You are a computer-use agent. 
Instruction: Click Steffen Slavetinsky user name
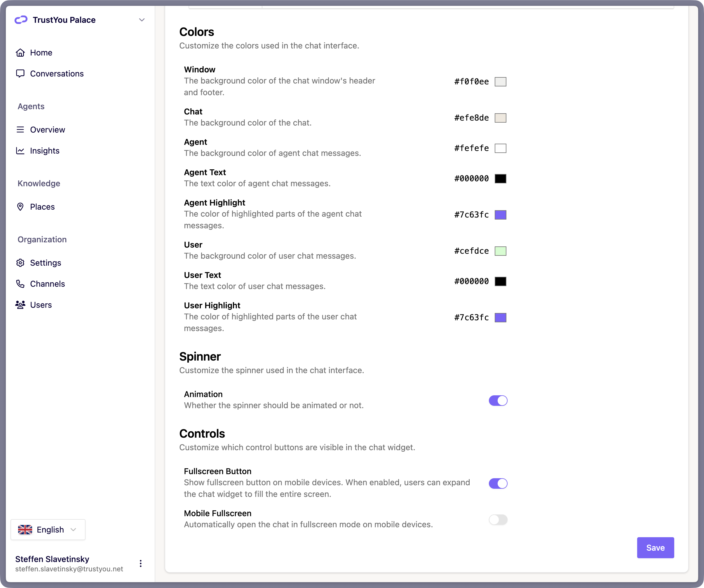52,559
